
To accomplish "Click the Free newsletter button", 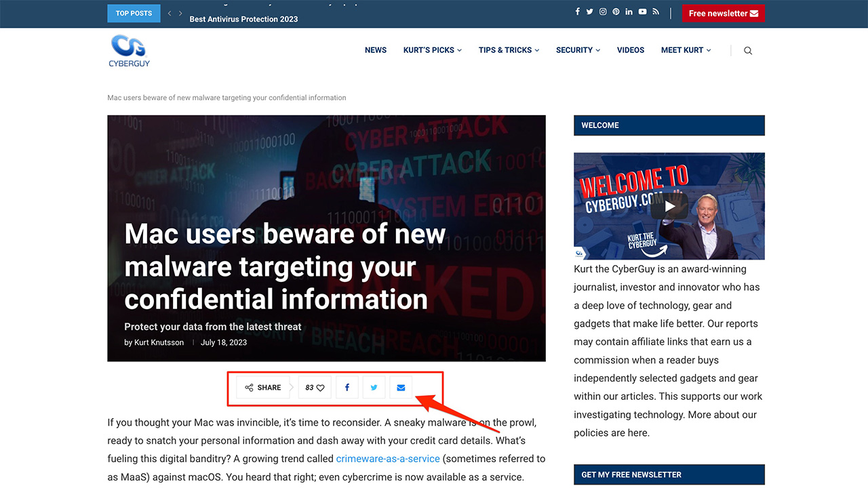I will [x=723, y=14].
